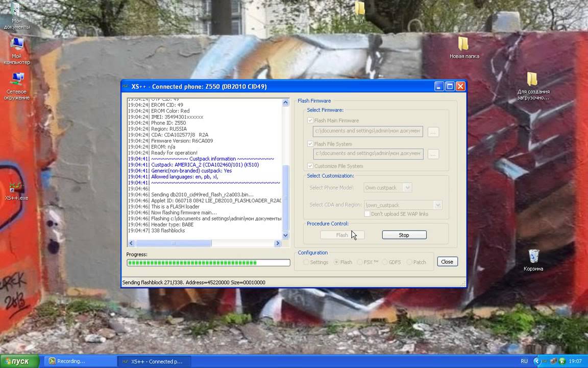Click the Stop button
Viewport: 588px width, 368px height.
click(x=404, y=235)
